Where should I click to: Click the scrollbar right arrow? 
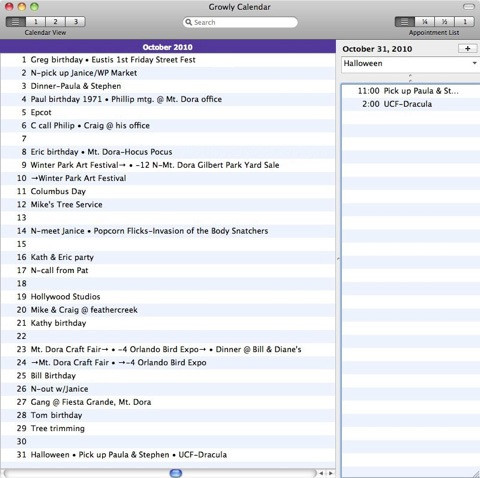point(331,473)
